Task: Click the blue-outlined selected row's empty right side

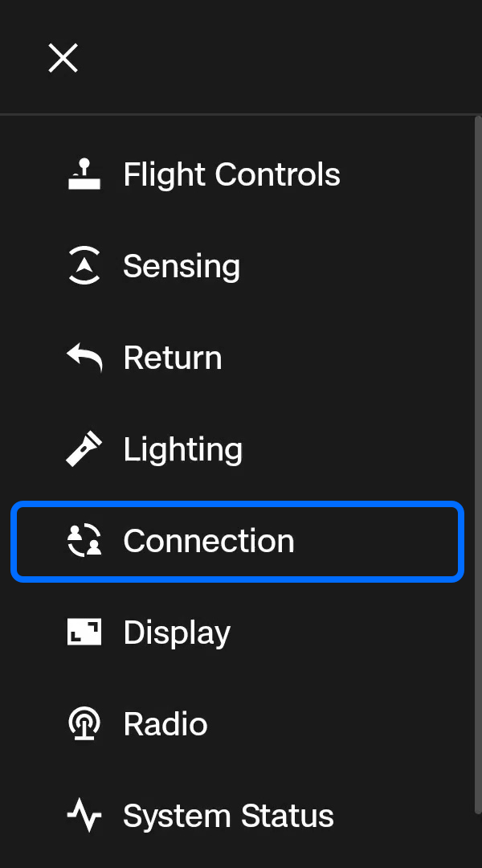Action: pos(386,541)
